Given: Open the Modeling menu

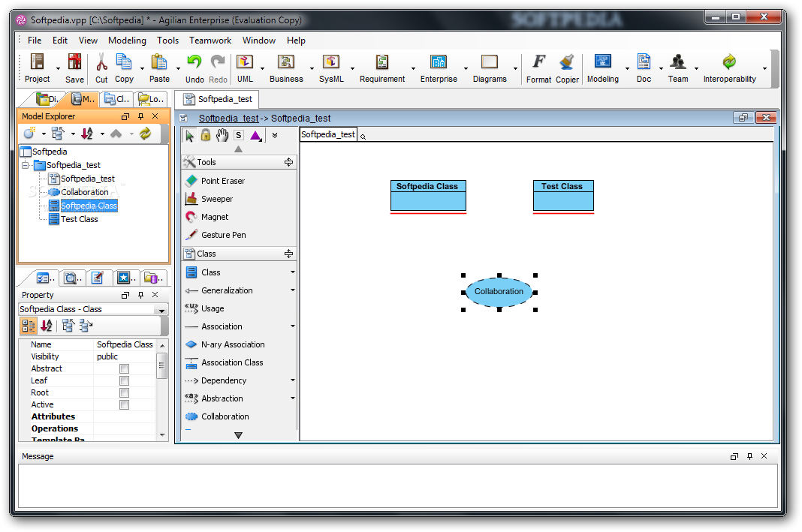Looking at the screenshot, I should click(127, 41).
